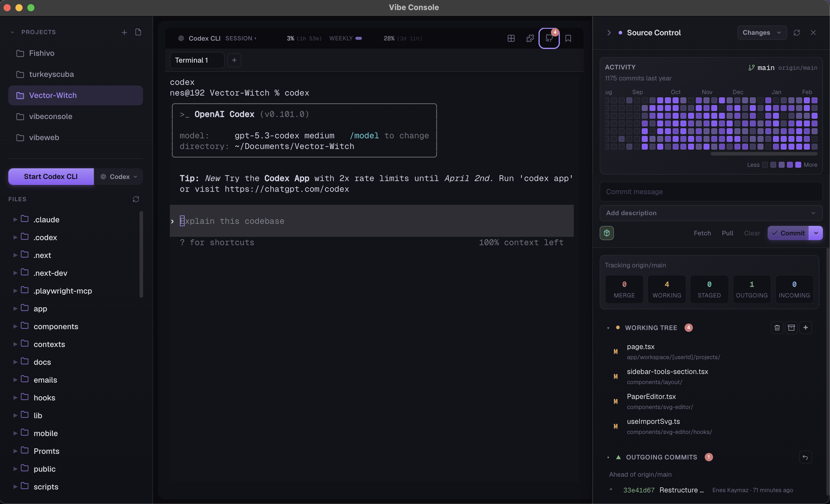Open the grid layout icon in terminal header

pyautogui.click(x=511, y=38)
